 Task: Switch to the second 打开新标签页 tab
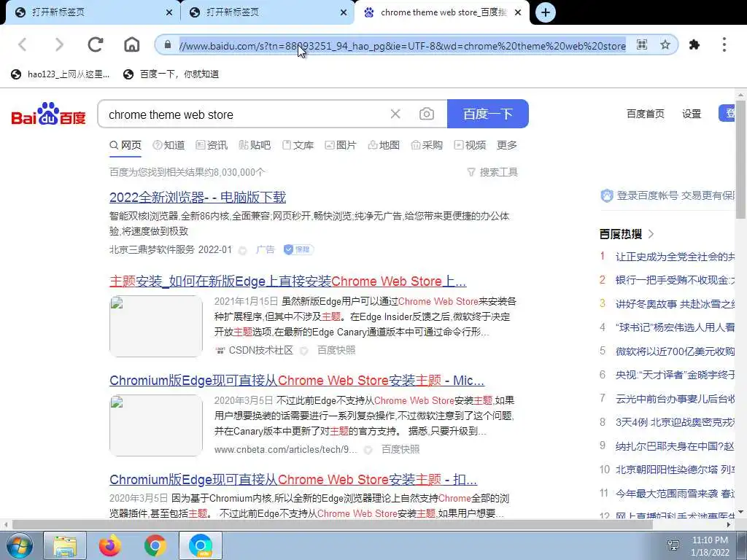pos(268,12)
